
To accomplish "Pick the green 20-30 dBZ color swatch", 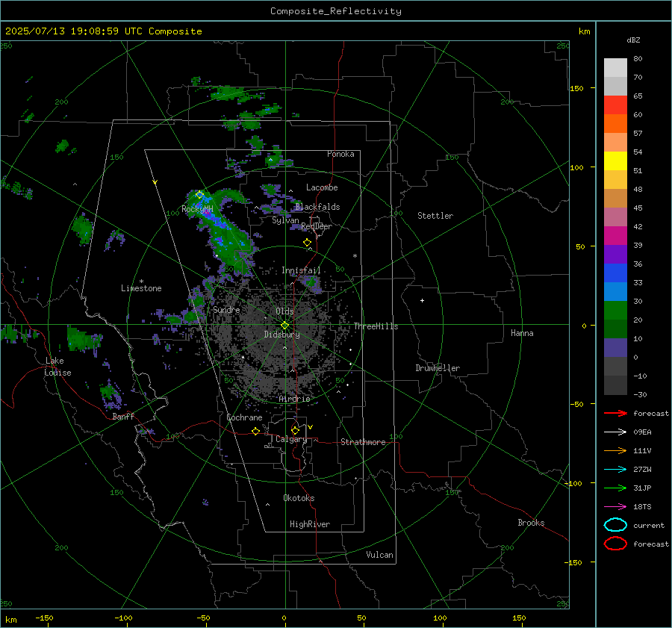I will 615,311.
